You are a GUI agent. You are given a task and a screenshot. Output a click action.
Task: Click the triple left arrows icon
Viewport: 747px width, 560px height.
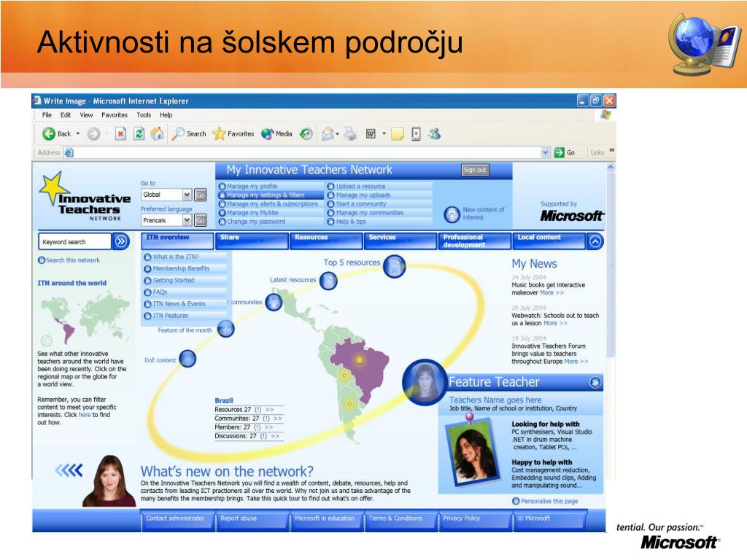click(69, 470)
